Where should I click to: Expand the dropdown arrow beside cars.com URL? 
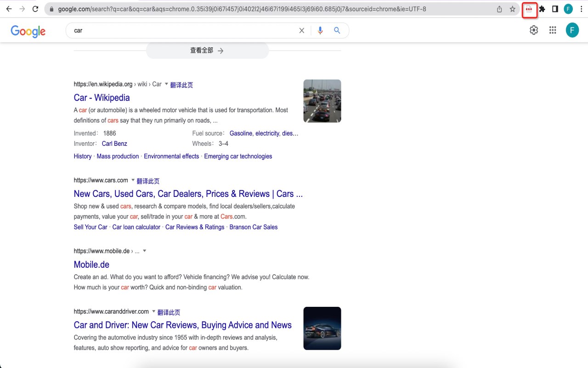coord(133,180)
